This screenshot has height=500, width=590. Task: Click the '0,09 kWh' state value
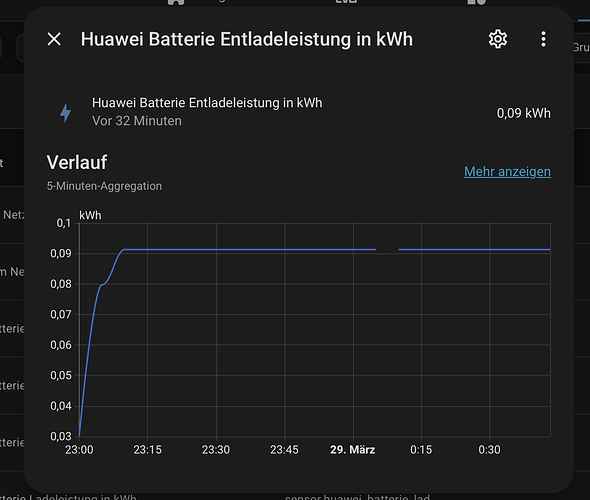(x=523, y=113)
